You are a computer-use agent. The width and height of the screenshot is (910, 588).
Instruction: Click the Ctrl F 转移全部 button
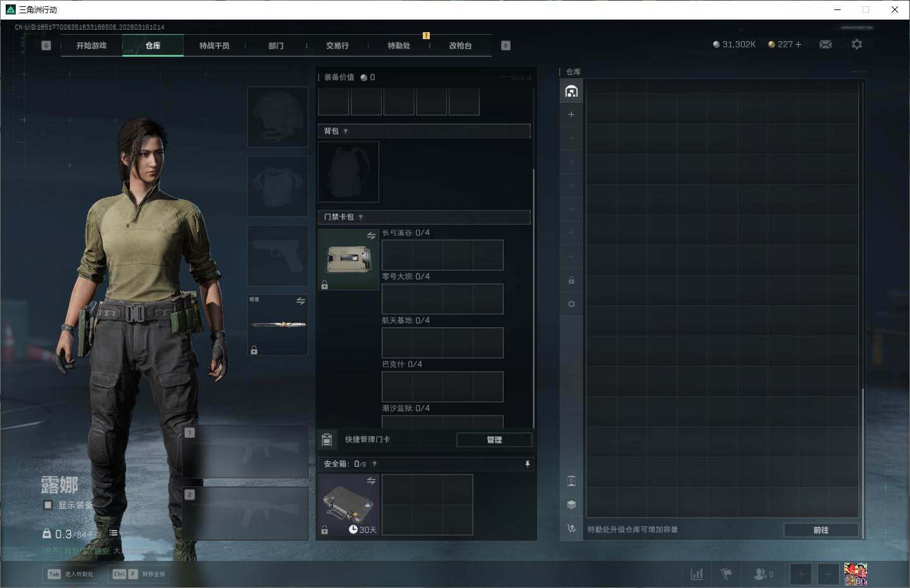[x=139, y=574]
